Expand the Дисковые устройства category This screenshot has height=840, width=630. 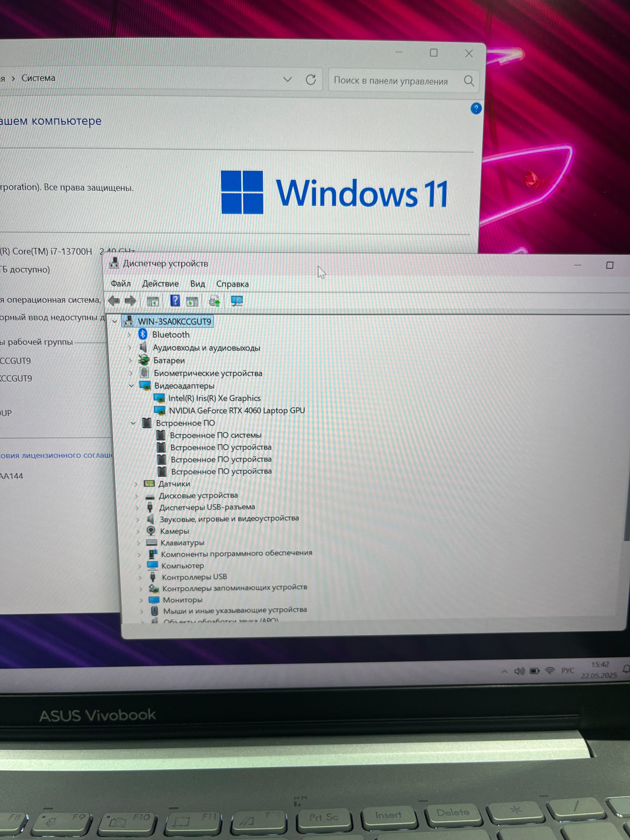(136, 496)
